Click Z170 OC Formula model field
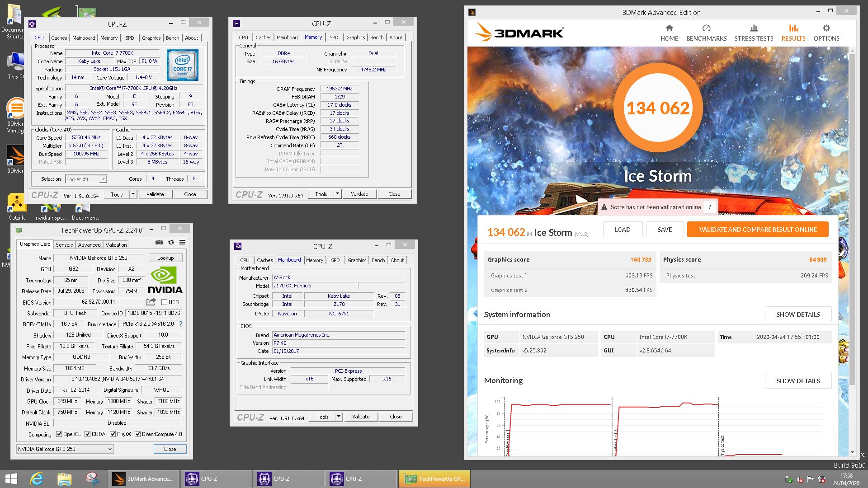The image size is (868, 488). click(x=314, y=286)
